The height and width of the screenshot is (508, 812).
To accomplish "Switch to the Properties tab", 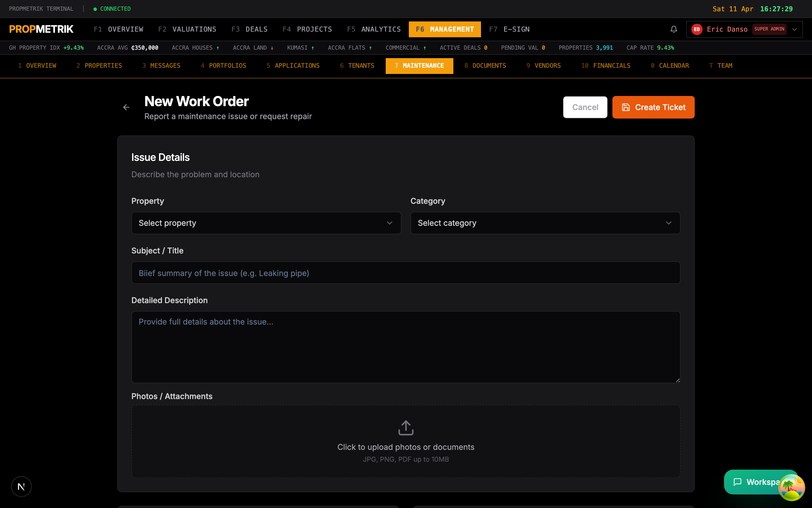I will (x=99, y=65).
